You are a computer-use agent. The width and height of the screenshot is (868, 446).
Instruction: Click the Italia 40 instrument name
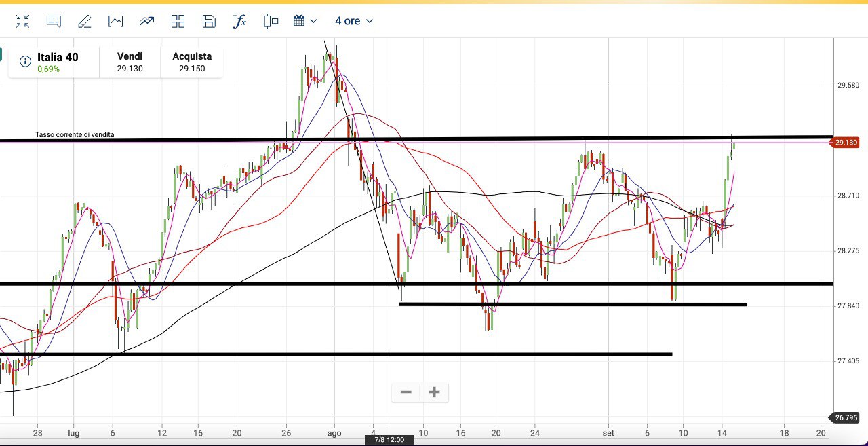(x=58, y=57)
